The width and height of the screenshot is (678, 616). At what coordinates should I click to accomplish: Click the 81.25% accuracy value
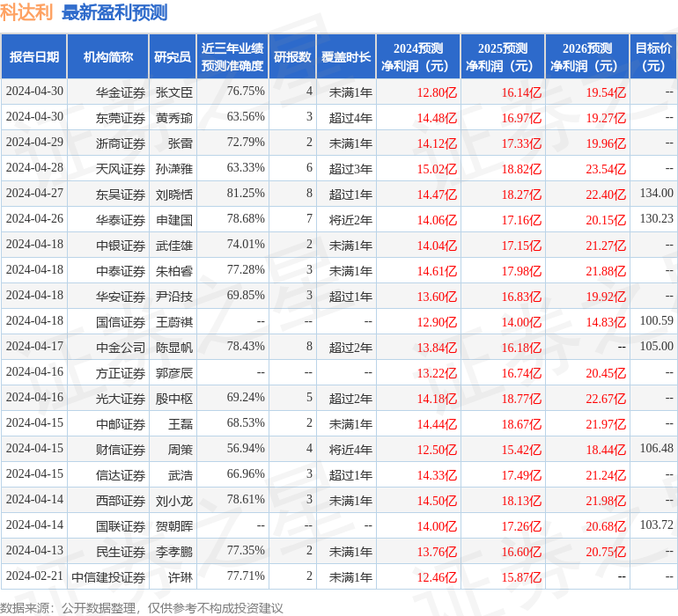[246, 193]
